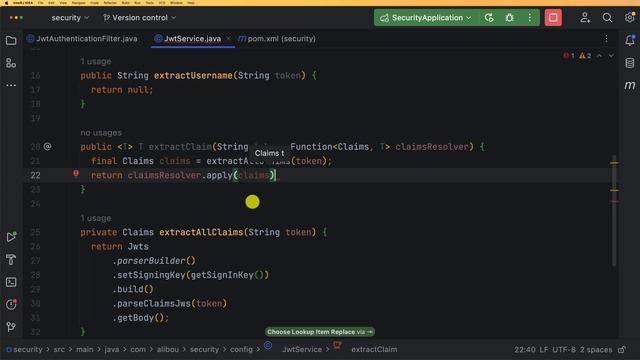Open the Terminal tool window
The height and width of the screenshot is (360, 640).
click(x=11, y=282)
